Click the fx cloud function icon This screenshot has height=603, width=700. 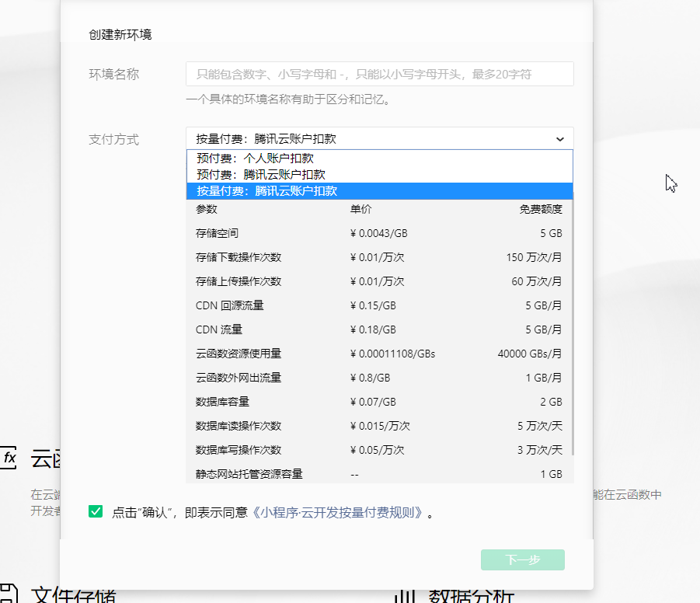[x=9, y=458]
